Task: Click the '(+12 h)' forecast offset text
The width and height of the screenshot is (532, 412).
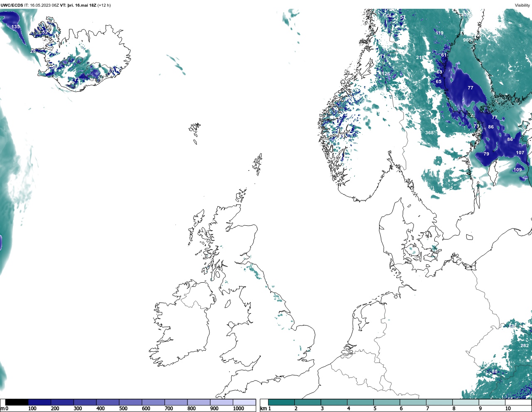Action: point(104,5)
